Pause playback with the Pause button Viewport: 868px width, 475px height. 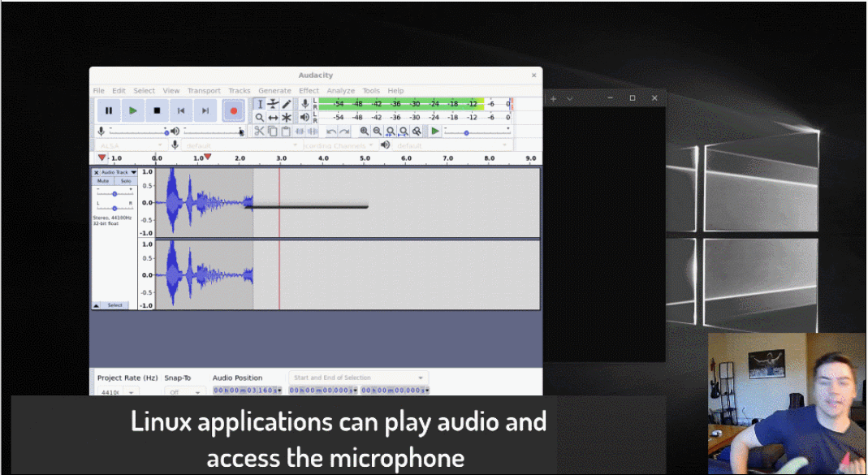point(109,110)
